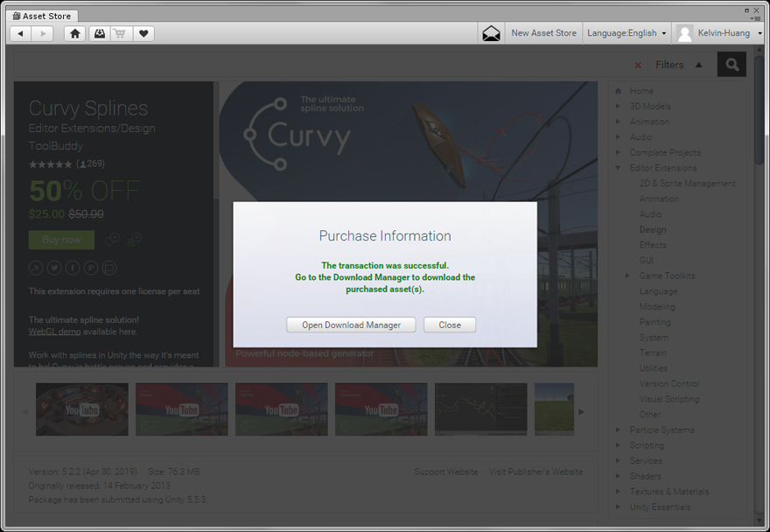Click the Open Download Manager button

click(351, 325)
